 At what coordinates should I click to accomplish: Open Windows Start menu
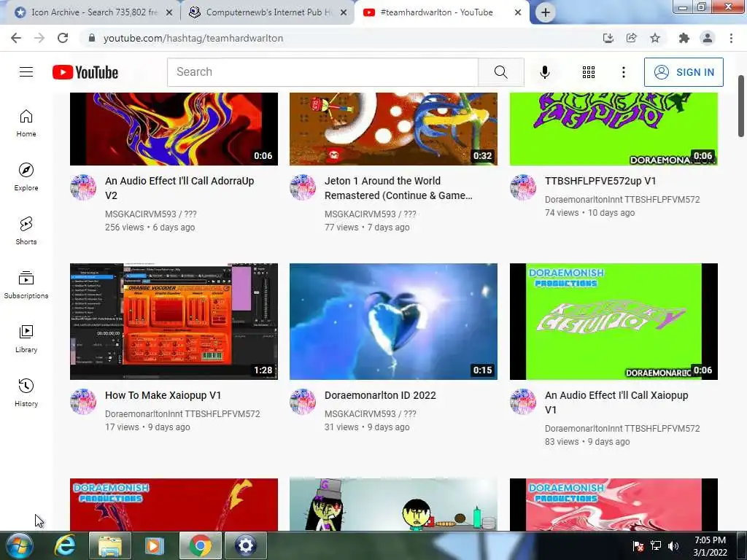(x=20, y=545)
